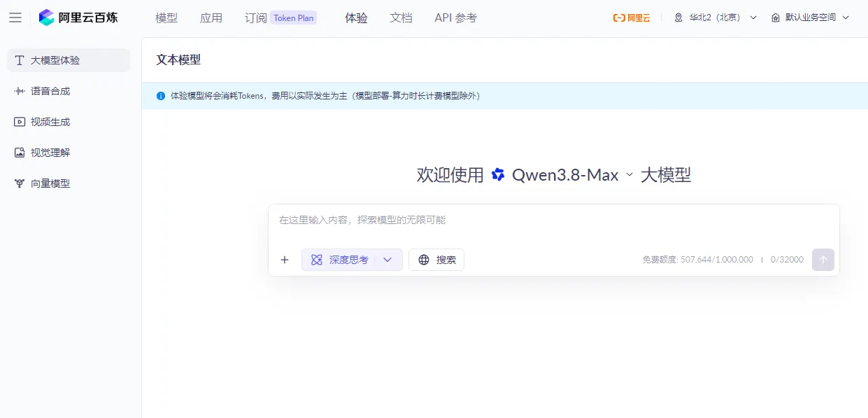Open the 应用 top menu
868x418 pixels.
[211, 18]
